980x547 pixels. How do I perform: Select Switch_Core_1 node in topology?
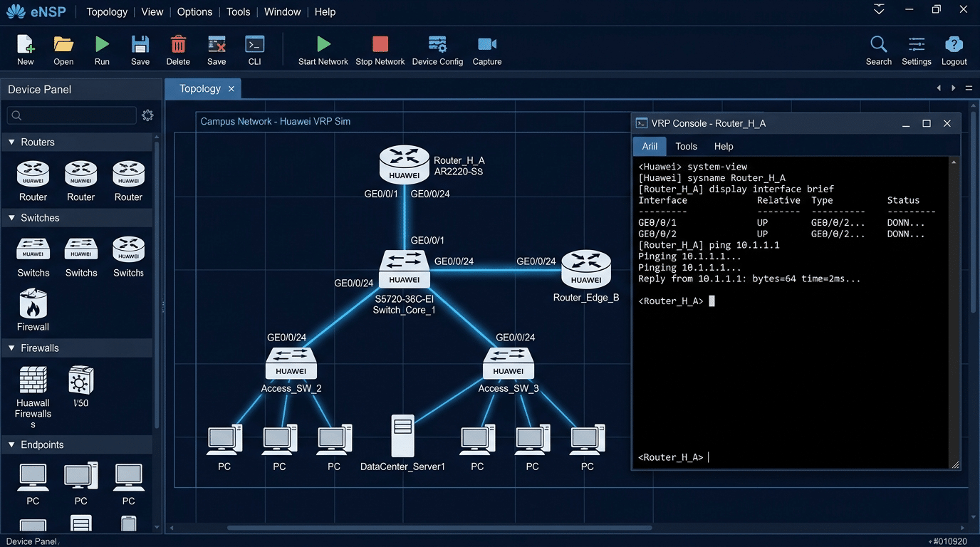(405, 269)
